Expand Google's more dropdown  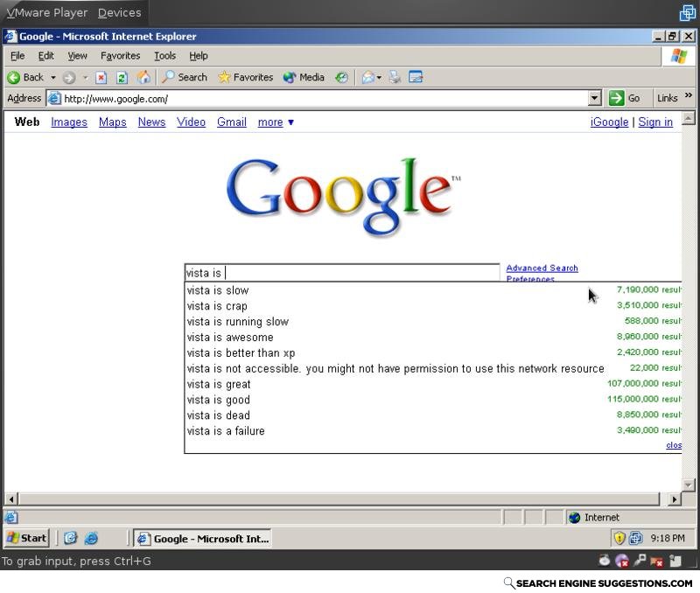(276, 122)
